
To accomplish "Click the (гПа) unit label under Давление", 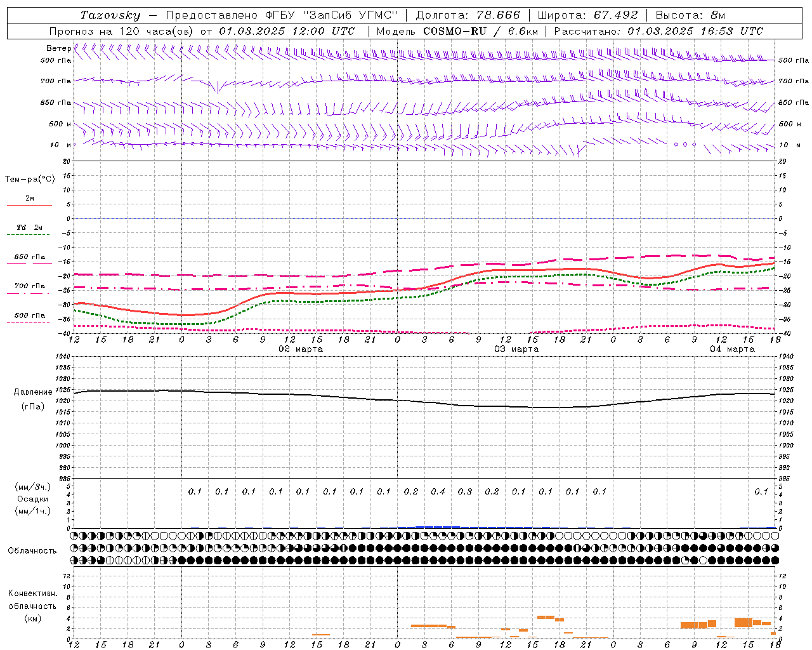I will (x=33, y=407).
